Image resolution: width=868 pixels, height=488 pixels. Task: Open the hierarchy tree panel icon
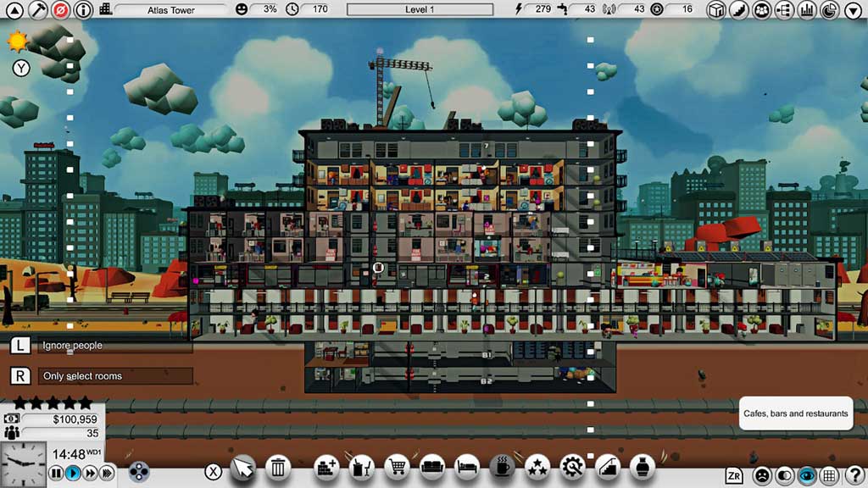pyautogui.click(x=784, y=10)
